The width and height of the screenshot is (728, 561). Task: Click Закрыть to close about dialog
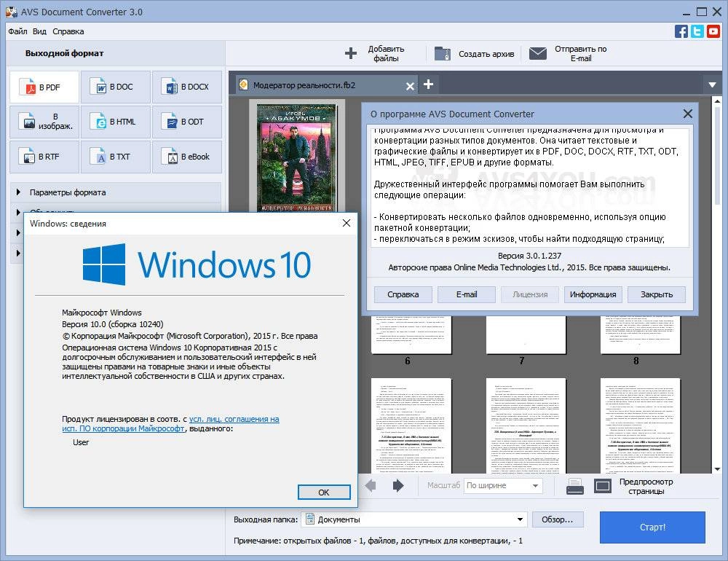(x=657, y=294)
